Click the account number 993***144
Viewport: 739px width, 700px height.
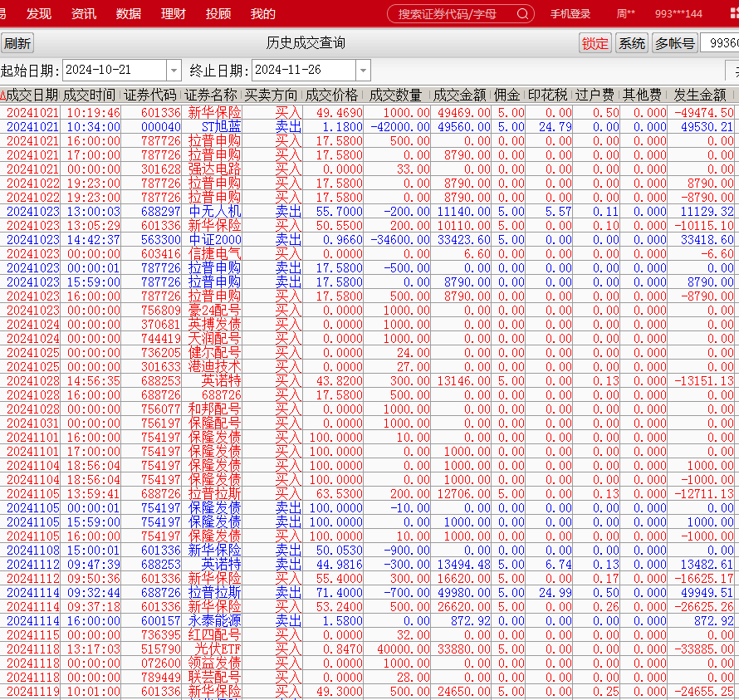coord(678,14)
